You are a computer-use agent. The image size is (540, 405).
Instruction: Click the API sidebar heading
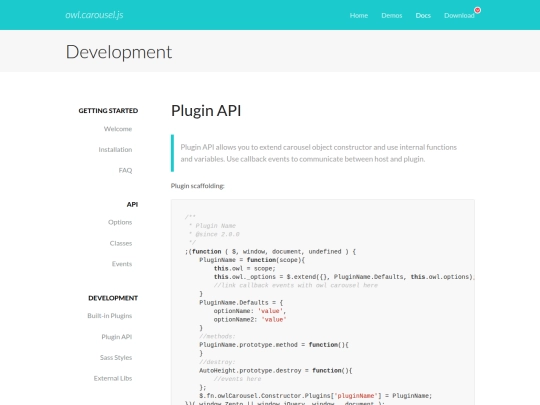[x=132, y=204]
